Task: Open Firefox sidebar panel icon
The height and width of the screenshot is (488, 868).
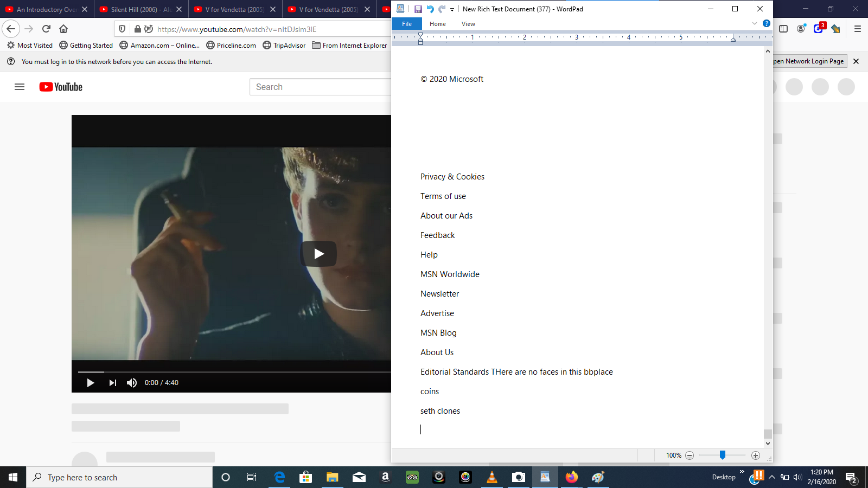Action: tap(783, 29)
